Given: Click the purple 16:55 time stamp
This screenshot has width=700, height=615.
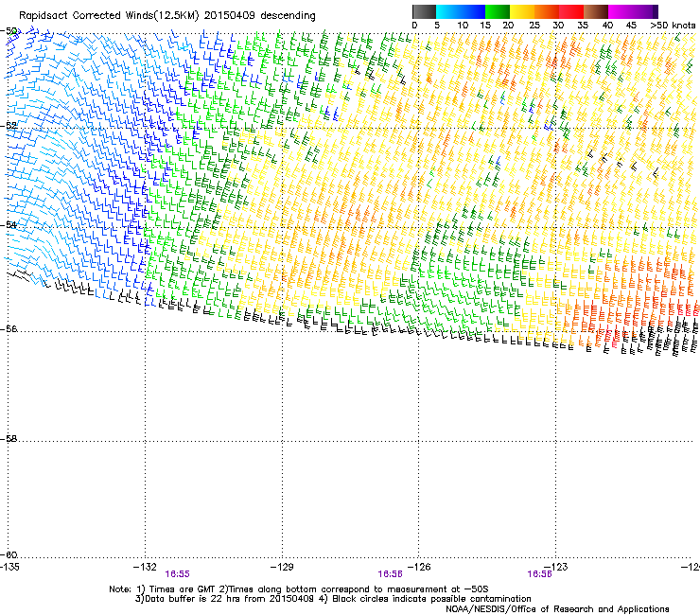Looking at the screenshot, I should pyautogui.click(x=177, y=574).
